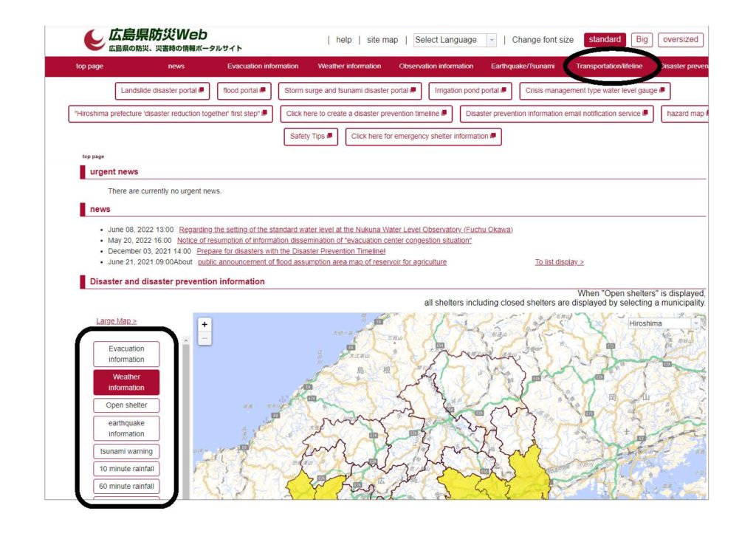The height and width of the screenshot is (539, 756).
Task: Open the Earthquake/Tsunami menu
Action: (x=523, y=66)
